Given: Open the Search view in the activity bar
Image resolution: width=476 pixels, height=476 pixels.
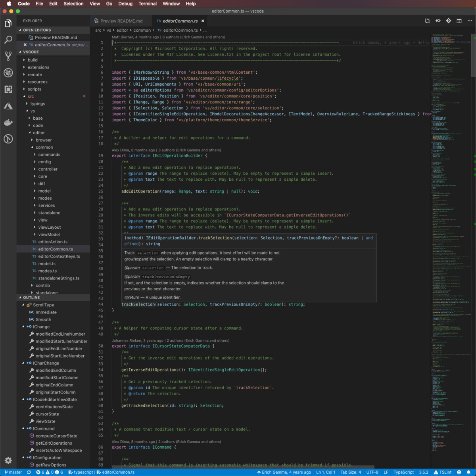Looking at the screenshot, I should click(8, 40).
